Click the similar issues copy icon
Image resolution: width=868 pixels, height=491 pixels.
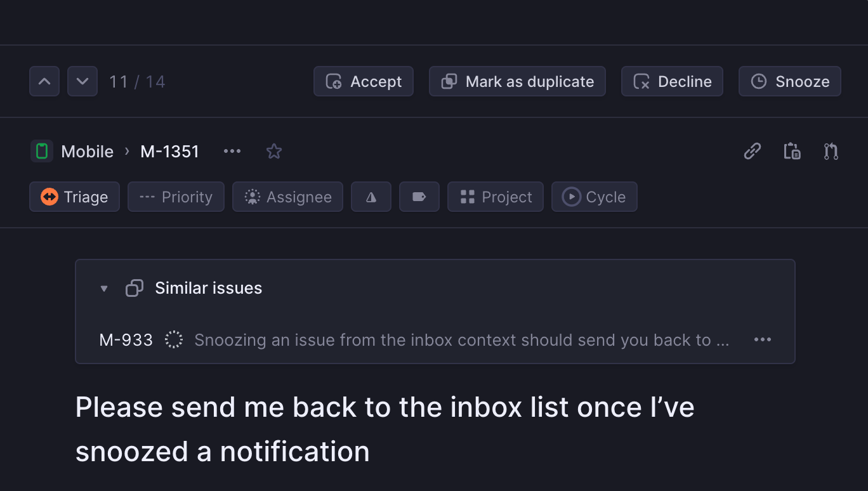135,287
